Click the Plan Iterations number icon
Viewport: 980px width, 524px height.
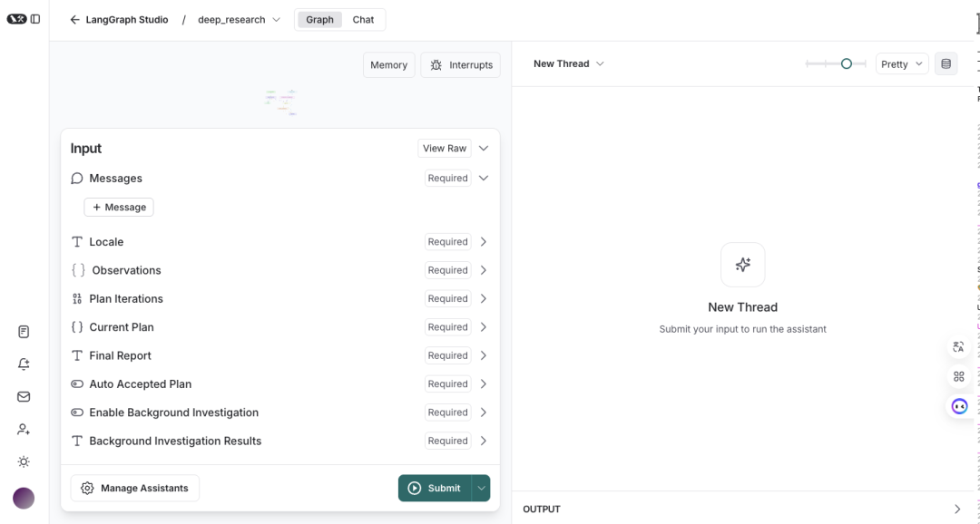77,298
